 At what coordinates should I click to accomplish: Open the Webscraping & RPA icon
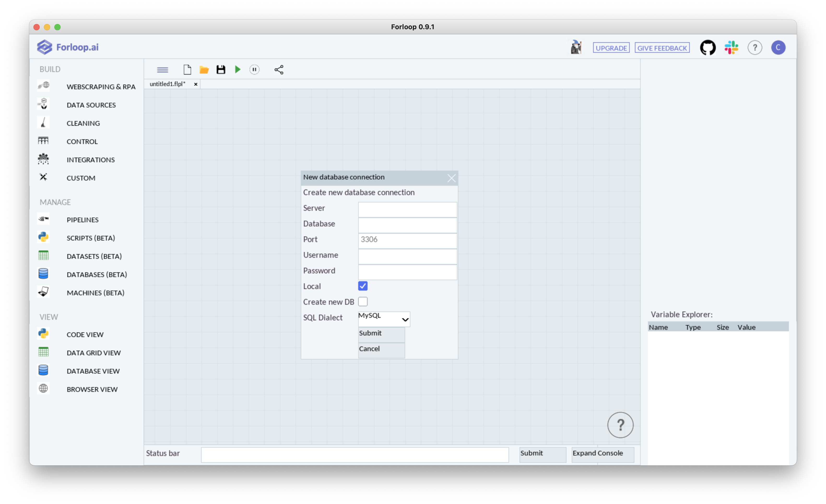click(x=43, y=86)
